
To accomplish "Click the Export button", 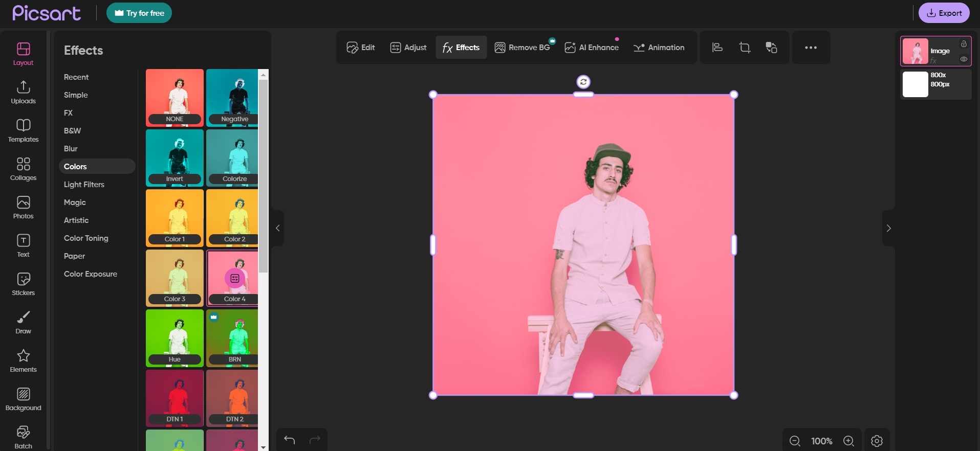I will [x=944, y=13].
